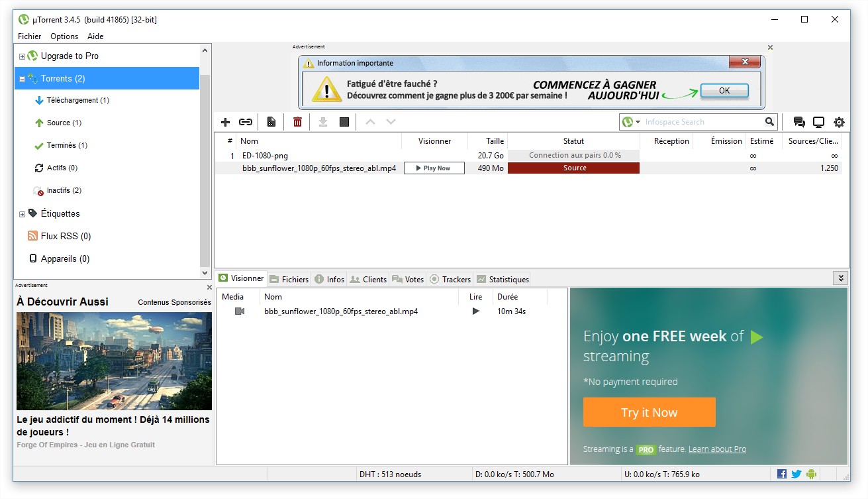Screen dimensions: 868x499
Task: Sort by the Taille column header
Action: [488, 141]
